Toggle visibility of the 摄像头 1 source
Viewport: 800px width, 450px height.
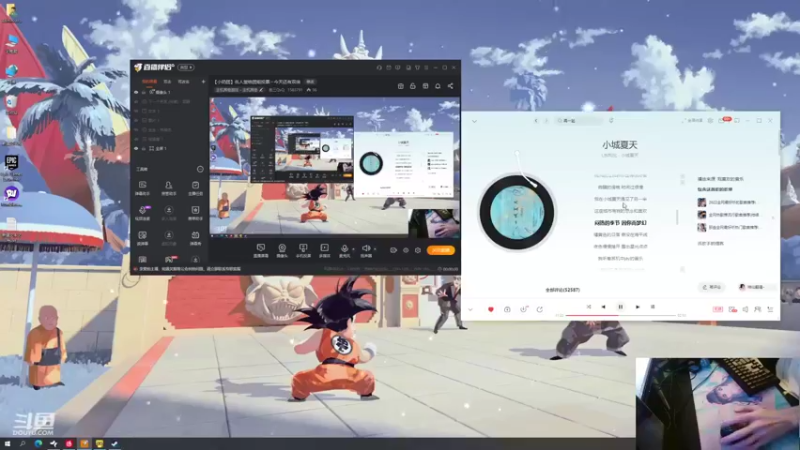(136, 92)
